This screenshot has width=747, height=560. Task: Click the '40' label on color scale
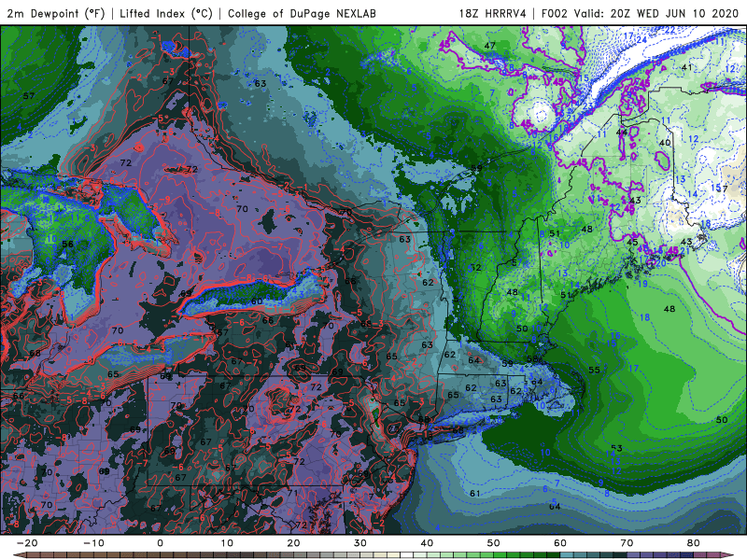(x=427, y=543)
